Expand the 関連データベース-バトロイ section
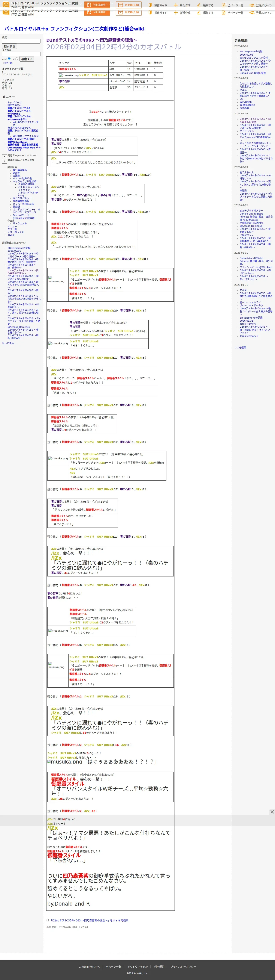This screenshot has height=980, width=275. 4,156
